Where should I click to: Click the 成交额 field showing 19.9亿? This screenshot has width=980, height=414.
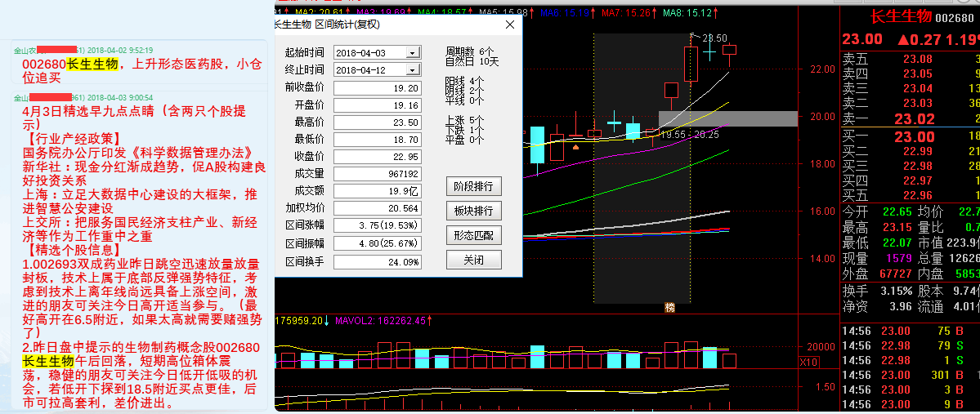tap(378, 190)
